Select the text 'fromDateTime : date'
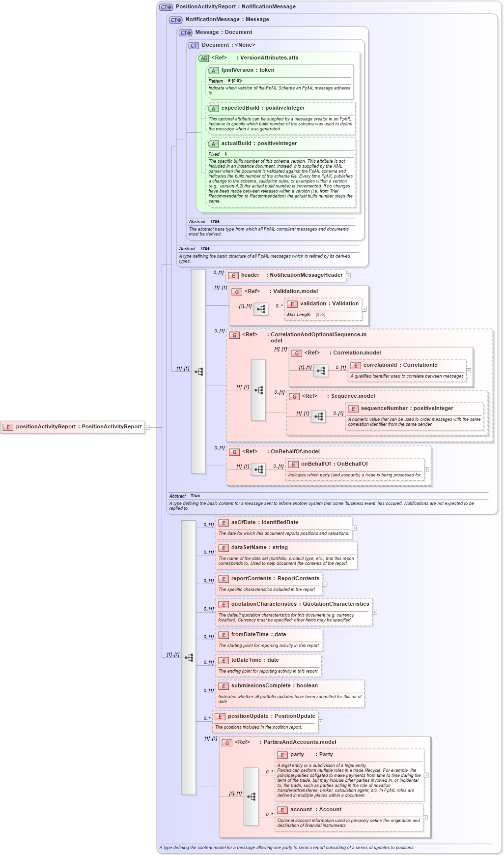This screenshot has height=855, width=504. coord(258,635)
